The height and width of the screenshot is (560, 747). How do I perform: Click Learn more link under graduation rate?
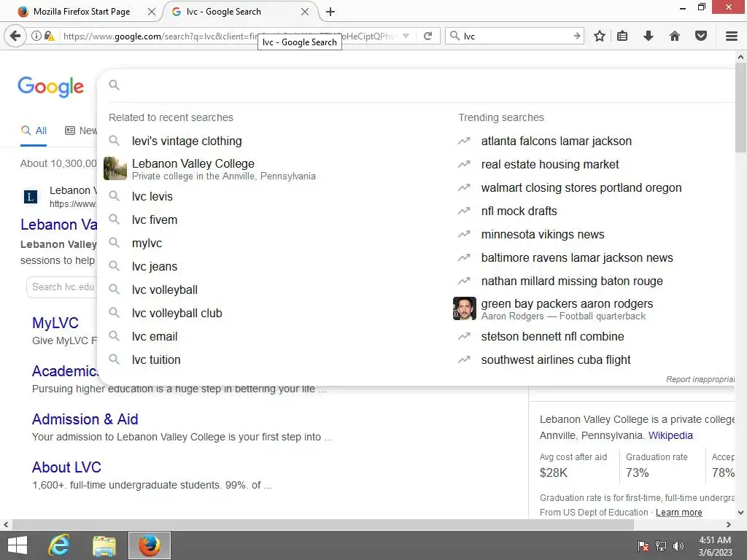point(679,513)
